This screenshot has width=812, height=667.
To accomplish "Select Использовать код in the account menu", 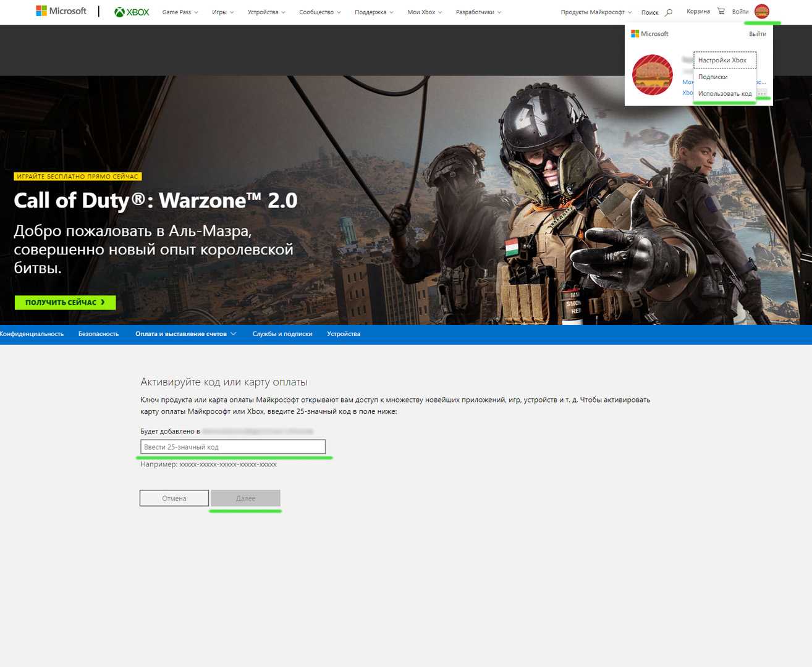I will pyautogui.click(x=724, y=94).
